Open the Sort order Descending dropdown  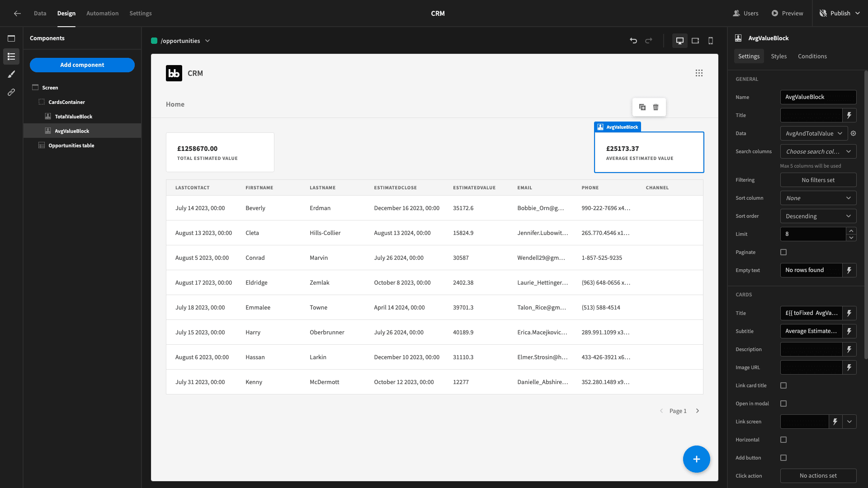tap(818, 216)
